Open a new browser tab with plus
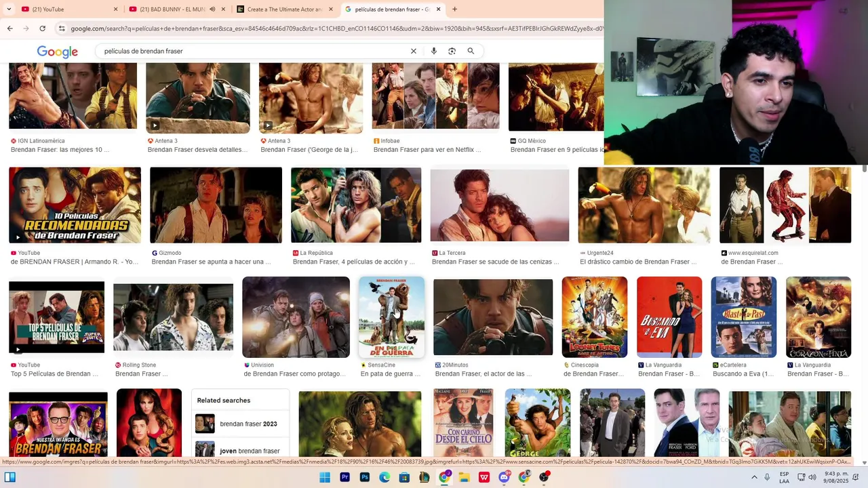Screen dimensions: 868x488 454,9
